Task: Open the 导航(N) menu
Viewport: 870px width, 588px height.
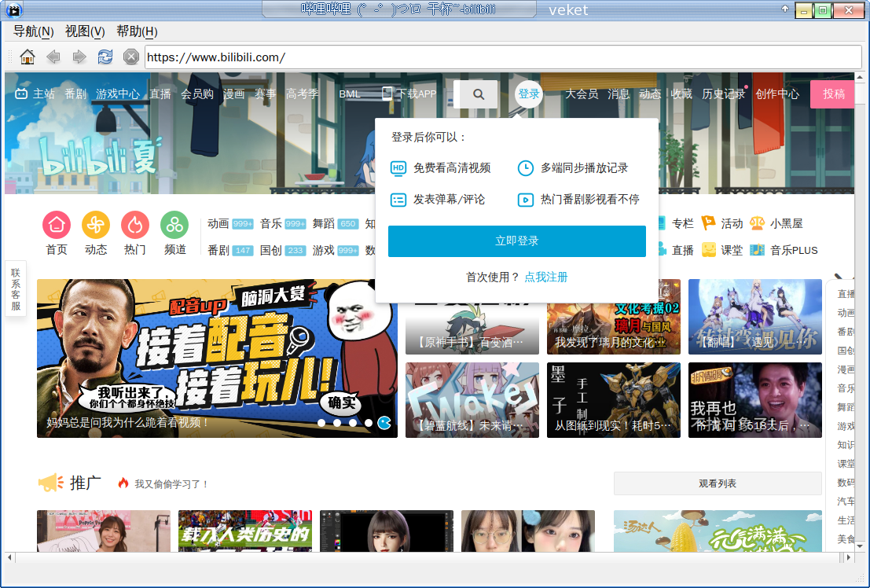Action: (33, 31)
